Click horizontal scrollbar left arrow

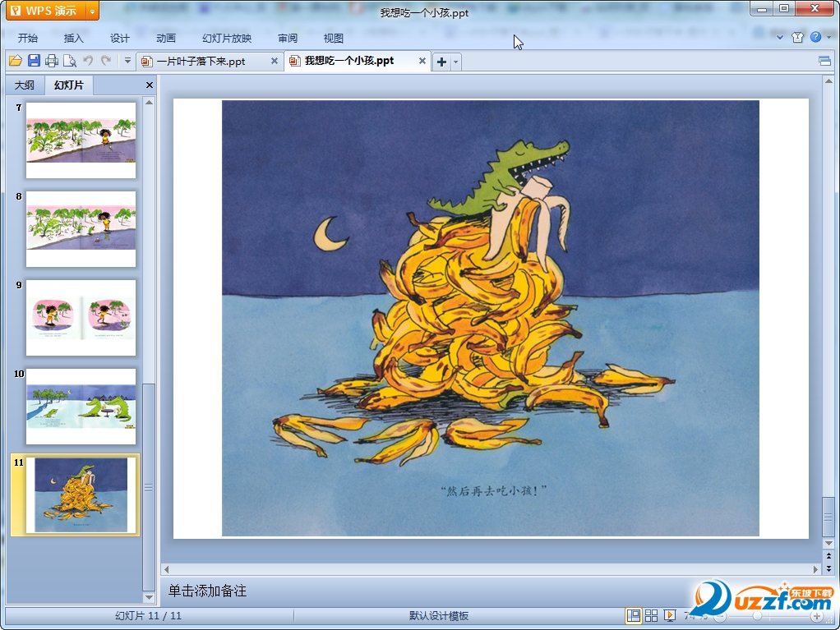point(167,569)
